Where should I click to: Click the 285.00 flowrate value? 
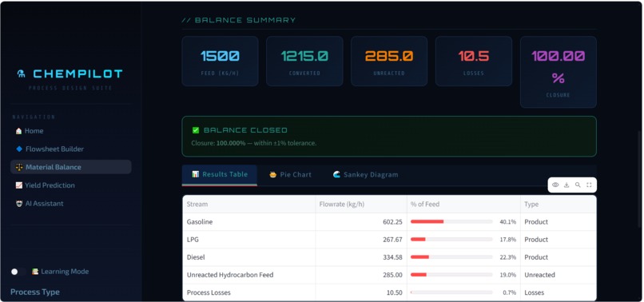[x=392, y=275]
